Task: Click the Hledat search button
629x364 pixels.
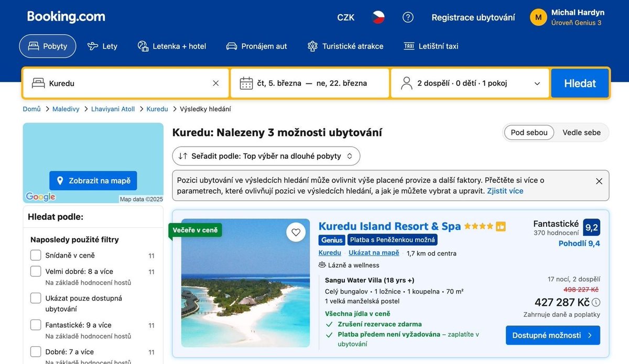Action: 580,83
